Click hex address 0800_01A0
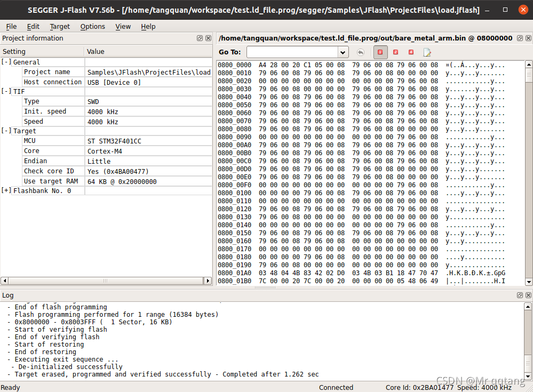 (235, 273)
